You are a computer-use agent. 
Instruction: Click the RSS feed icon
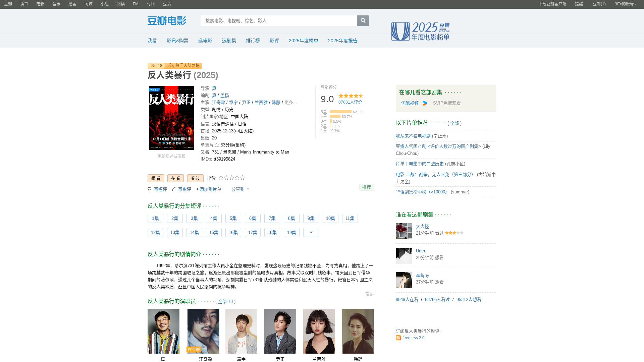pos(398,338)
